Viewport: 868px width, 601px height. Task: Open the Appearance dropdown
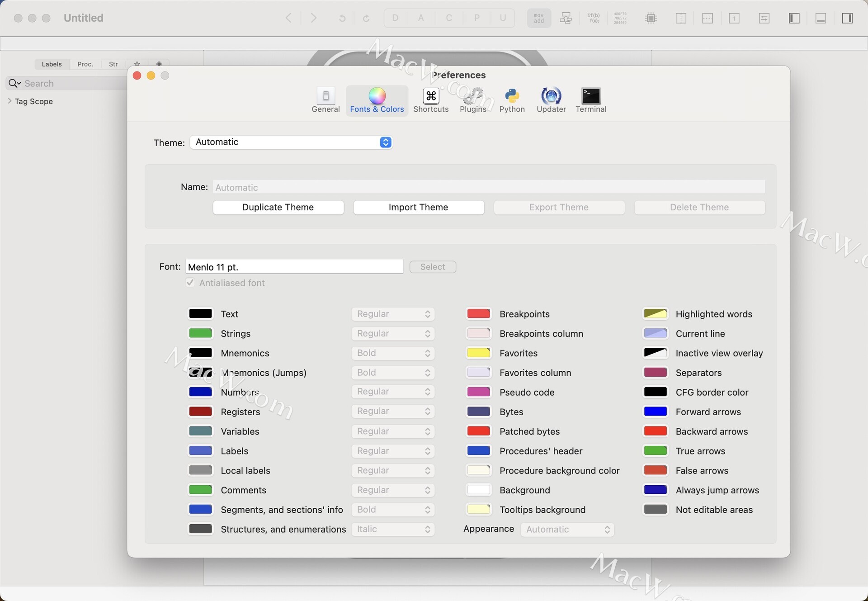point(567,529)
